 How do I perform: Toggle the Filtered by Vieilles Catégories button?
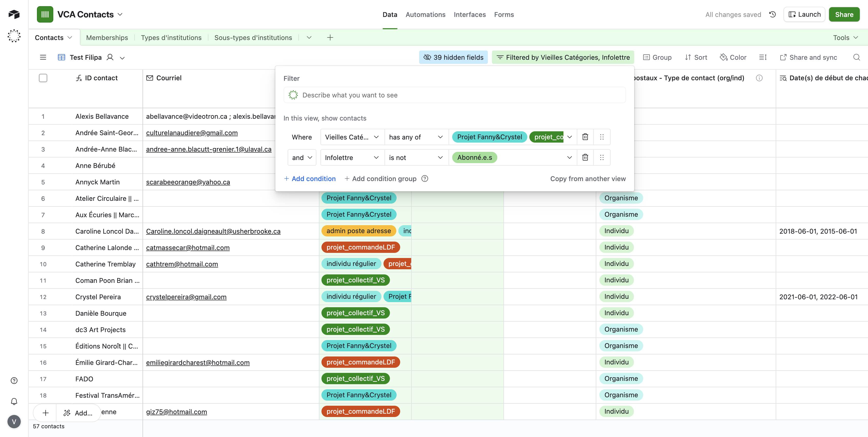coord(563,57)
